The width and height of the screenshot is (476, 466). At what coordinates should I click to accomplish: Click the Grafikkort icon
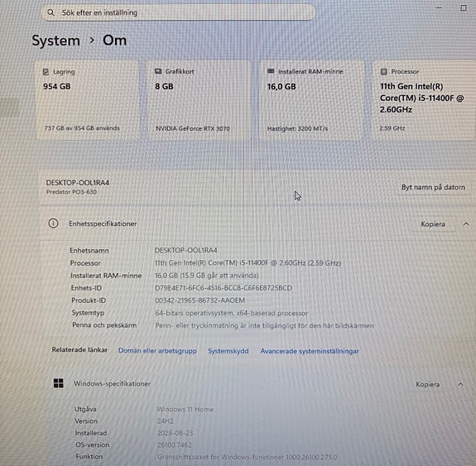point(158,71)
